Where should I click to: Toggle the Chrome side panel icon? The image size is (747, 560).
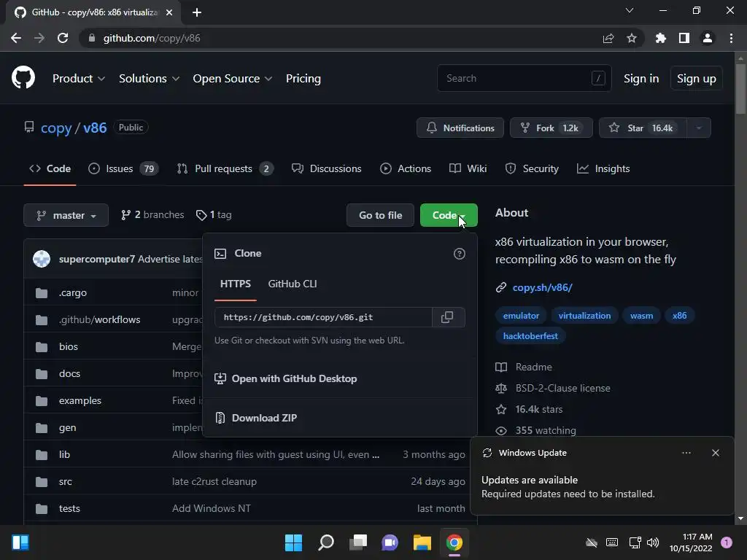click(684, 38)
